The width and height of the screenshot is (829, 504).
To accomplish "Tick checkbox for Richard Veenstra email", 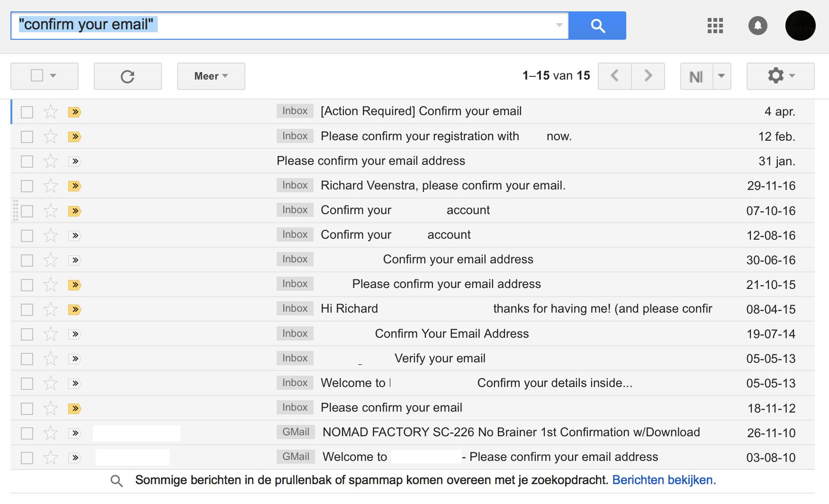I will [27, 186].
